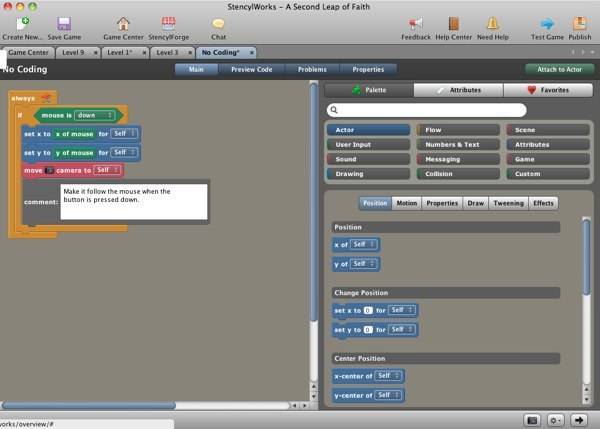Image resolution: width=600 pixels, height=429 pixels.
Task: Open the Chat bubble icon
Action: [x=218, y=24]
